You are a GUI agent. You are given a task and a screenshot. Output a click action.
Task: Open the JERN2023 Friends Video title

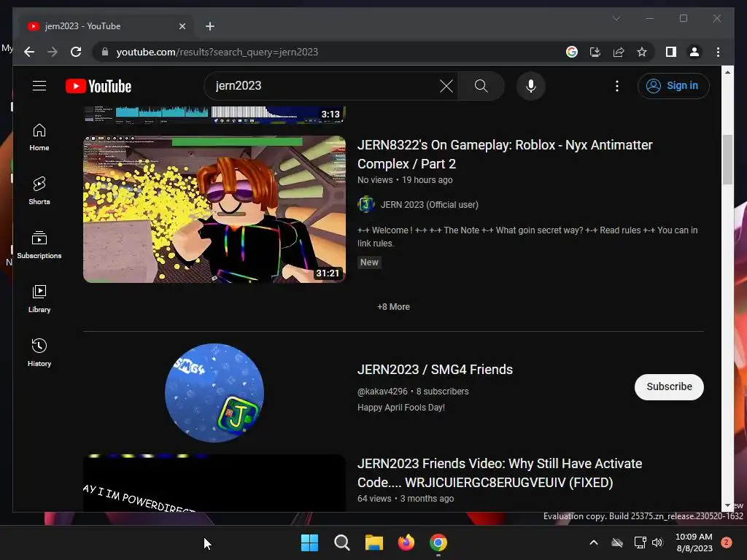click(499, 472)
